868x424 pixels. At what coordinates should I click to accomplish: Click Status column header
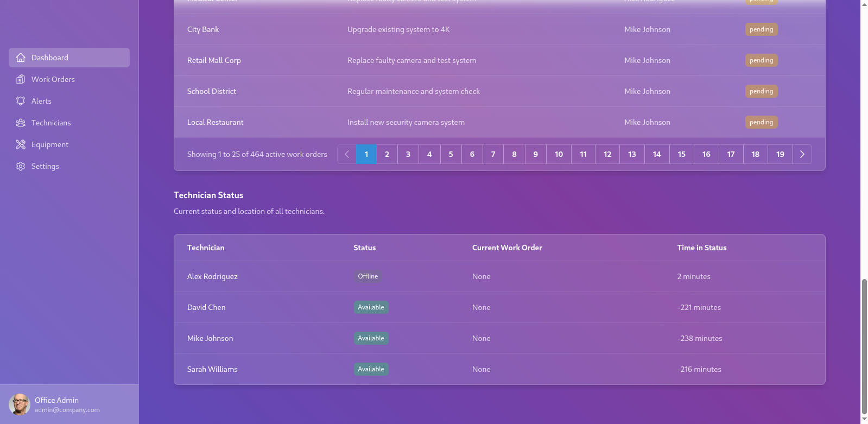pos(364,248)
